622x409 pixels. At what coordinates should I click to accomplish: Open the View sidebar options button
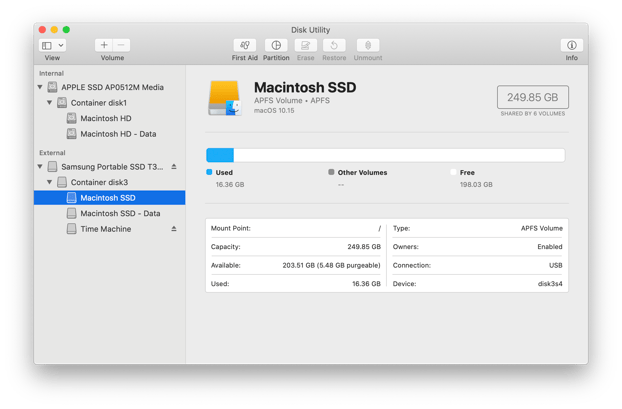[47, 45]
